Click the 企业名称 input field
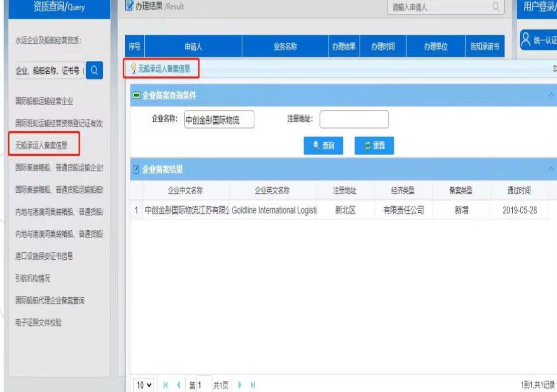Viewport: 557px width, 392px height. (219, 120)
